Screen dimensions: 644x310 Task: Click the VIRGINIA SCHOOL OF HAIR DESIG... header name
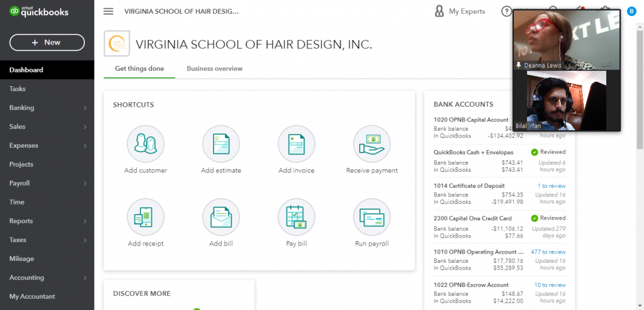point(181,12)
